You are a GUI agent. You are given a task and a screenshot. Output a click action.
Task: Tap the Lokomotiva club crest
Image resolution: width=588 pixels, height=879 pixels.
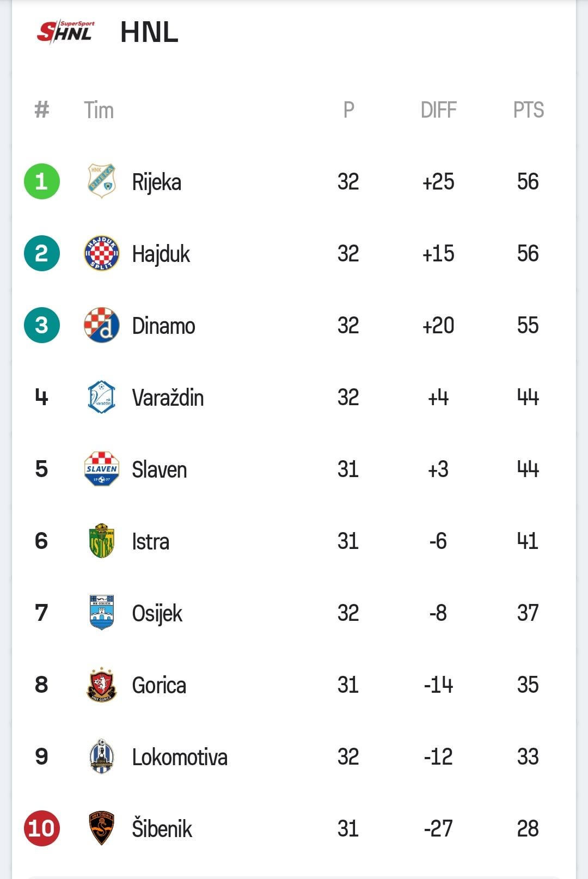(102, 756)
